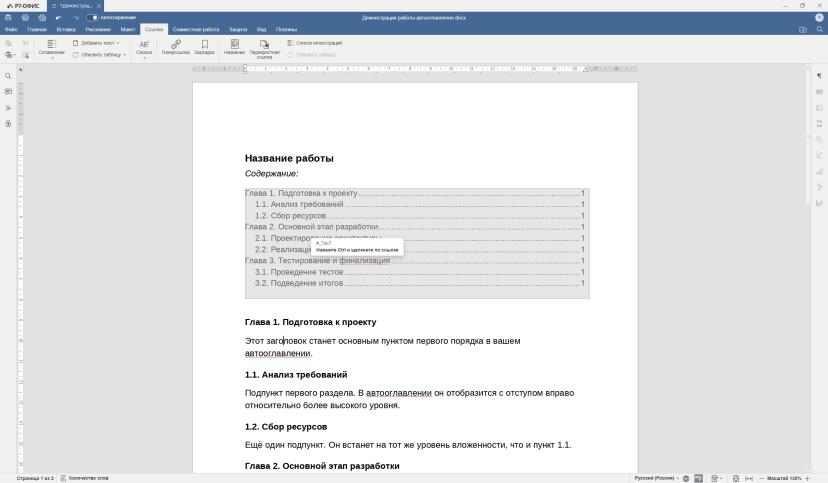Click the Print icon
Screen dimensions: 828x483
[x=25, y=17]
